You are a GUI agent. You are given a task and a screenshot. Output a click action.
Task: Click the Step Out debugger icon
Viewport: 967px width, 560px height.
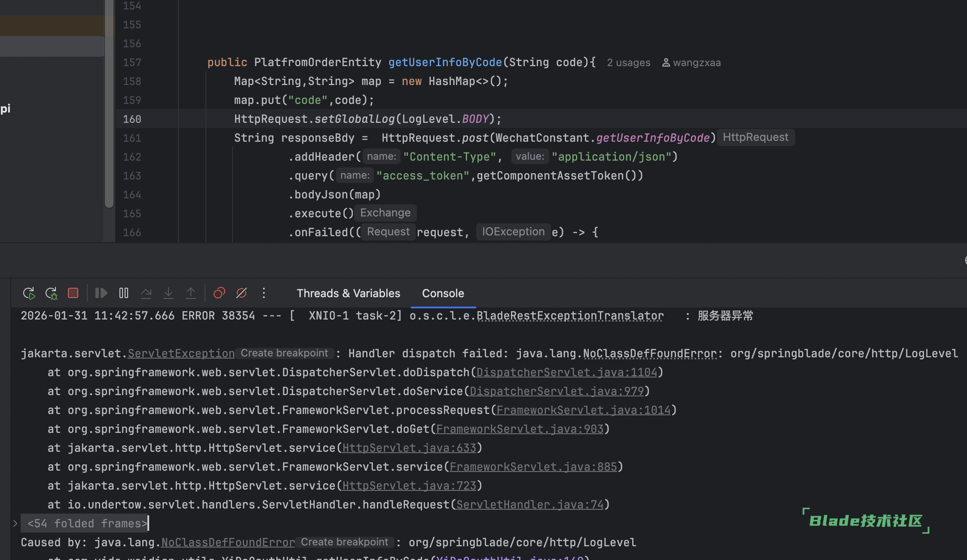(191, 293)
